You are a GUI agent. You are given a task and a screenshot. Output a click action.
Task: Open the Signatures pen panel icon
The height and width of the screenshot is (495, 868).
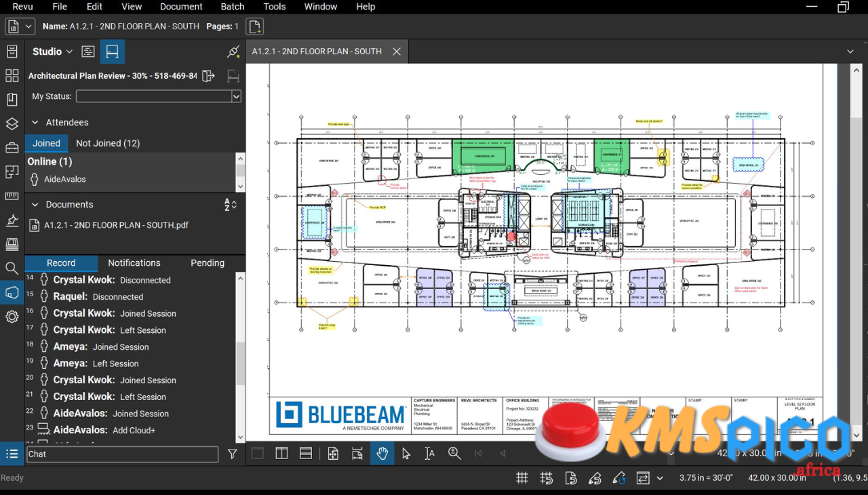click(12, 220)
